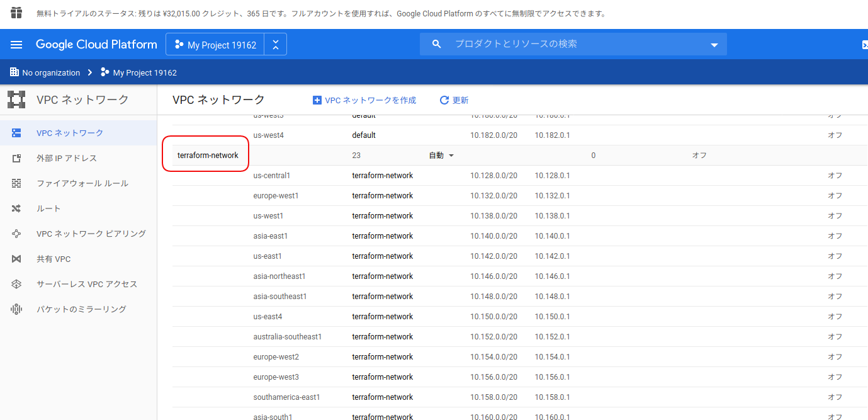The height and width of the screenshot is (420, 868).
Task: Click the Google apps grid icon
Action: pos(16,11)
